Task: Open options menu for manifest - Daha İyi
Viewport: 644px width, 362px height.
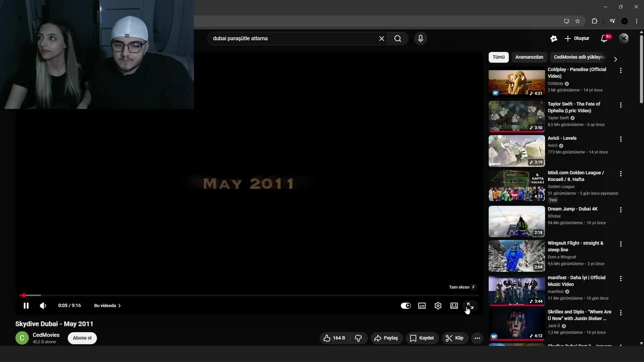Action: coord(620,279)
